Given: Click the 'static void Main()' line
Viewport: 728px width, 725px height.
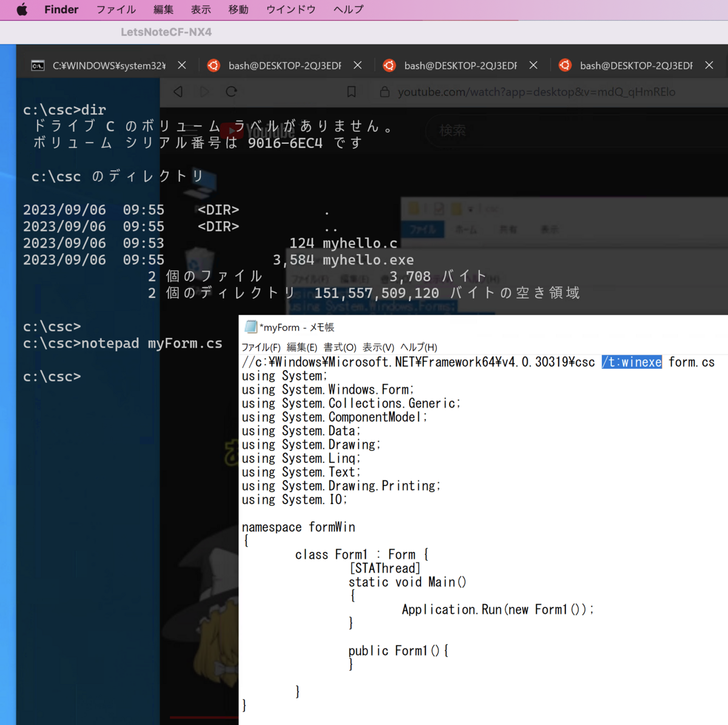Looking at the screenshot, I should click(x=407, y=582).
